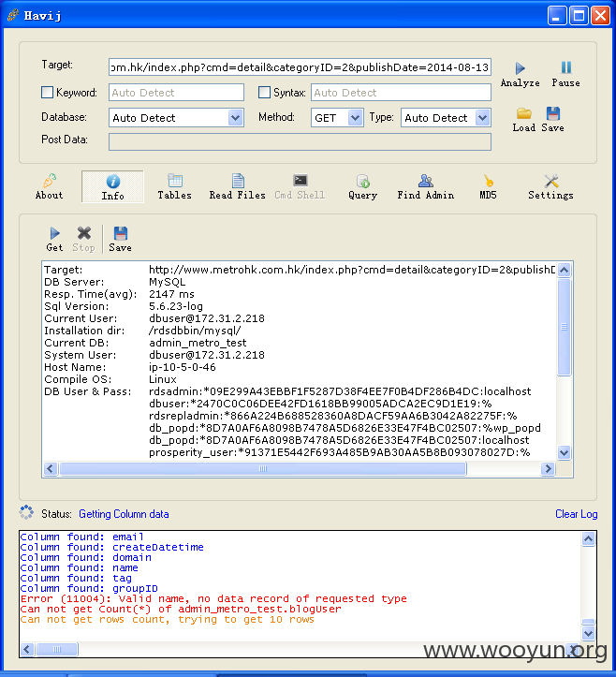Click log line 'Column found: createDatetime'
616x677 pixels.
point(111,547)
